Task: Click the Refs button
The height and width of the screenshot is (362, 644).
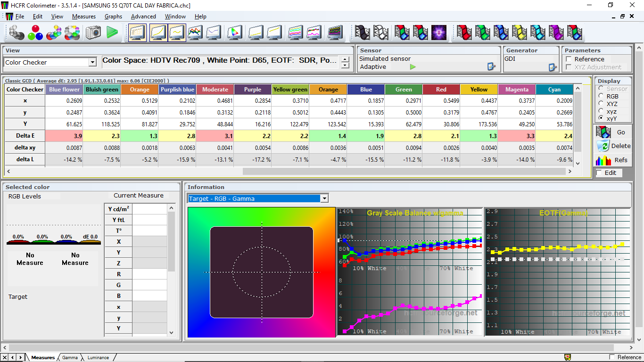Action: (x=613, y=160)
